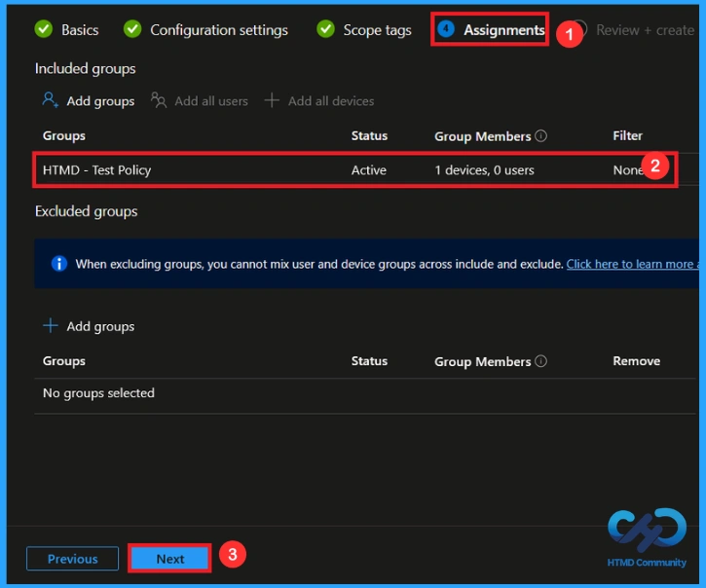Click the info icon in exclusion notice
The image size is (706, 588).
point(59,264)
